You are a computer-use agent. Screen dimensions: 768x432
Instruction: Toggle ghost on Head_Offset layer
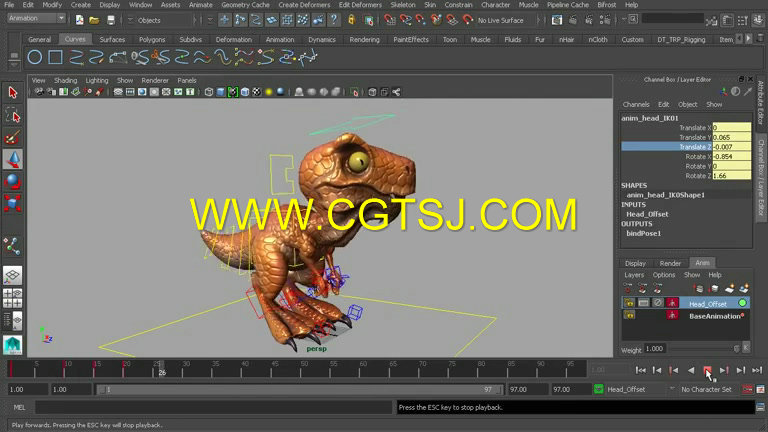coord(672,303)
